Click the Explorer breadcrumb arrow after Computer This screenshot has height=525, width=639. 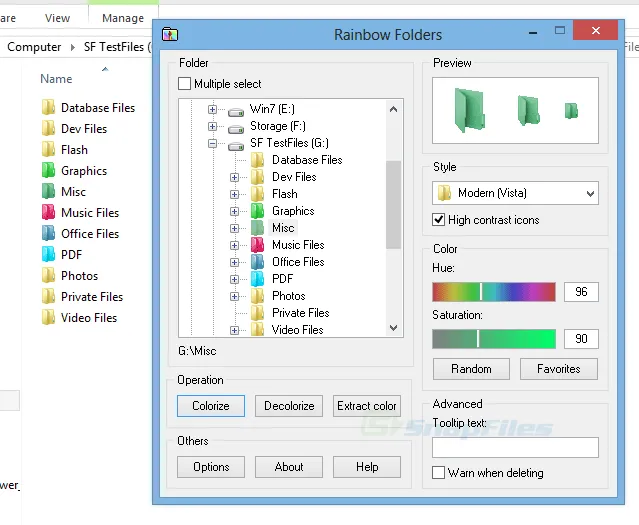coord(73,47)
